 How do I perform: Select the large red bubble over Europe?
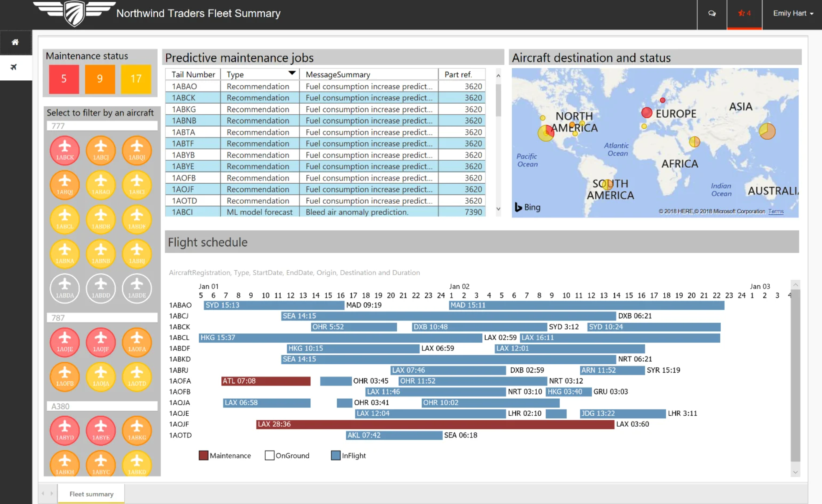pos(647,113)
